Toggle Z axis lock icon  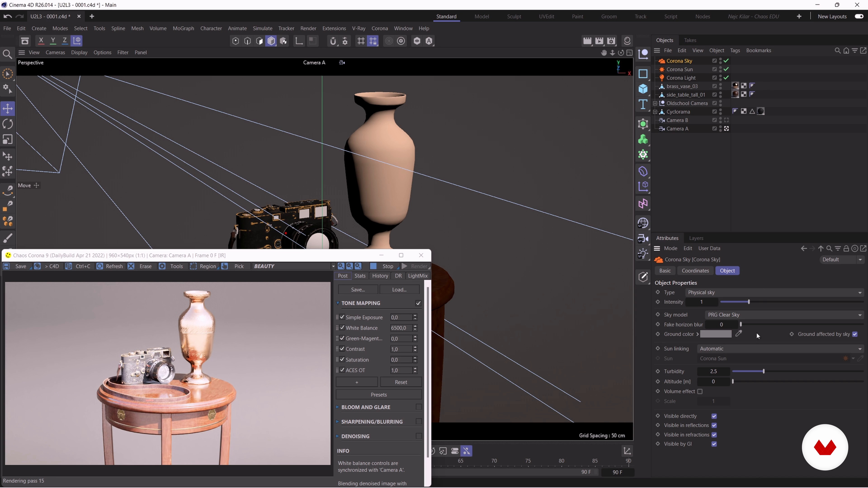(65, 41)
